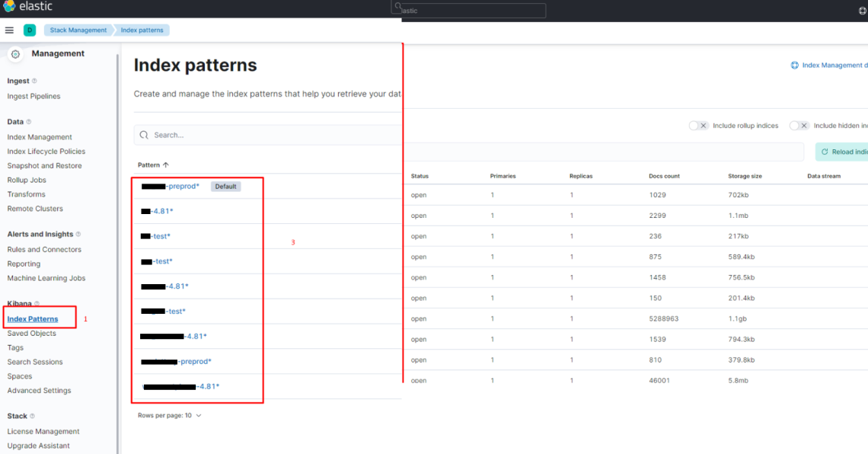Sort by the Pattern column header
Screen dimensions: 868x454
153,165
